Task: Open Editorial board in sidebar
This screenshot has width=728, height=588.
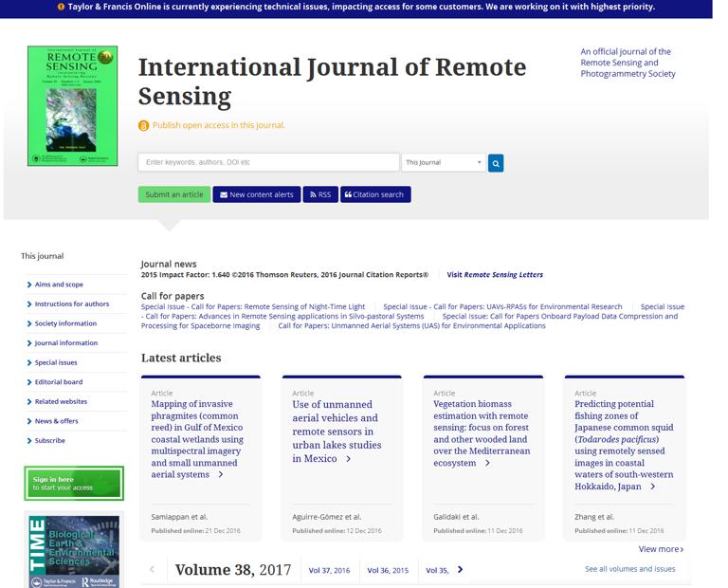Action: [x=58, y=382]
